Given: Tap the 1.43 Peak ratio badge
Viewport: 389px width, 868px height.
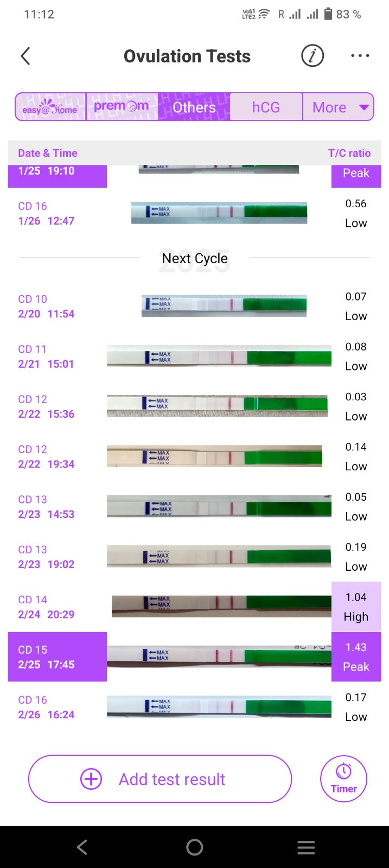Looking at the screenshot, I should pyautogui.click(x=356, y=657).
